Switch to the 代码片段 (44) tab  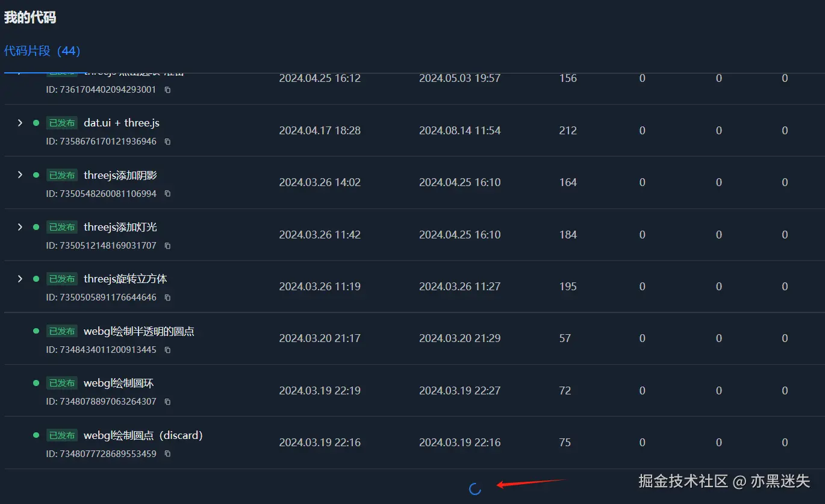pyautogui.click(x=42, y=51)
